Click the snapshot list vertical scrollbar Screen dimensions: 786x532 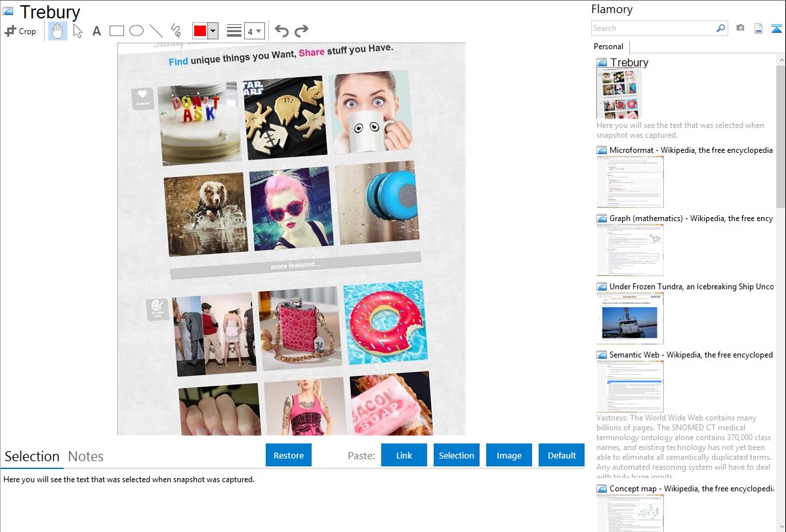[x=781, y=135]
